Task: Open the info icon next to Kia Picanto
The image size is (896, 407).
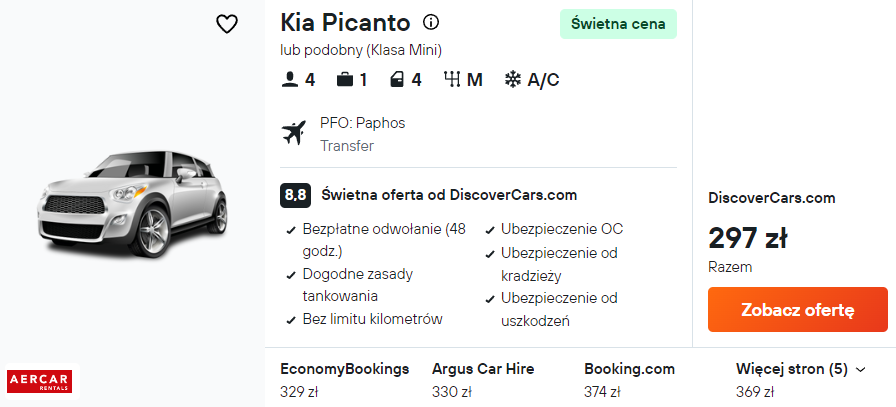Action: click(x=431, y=23)
